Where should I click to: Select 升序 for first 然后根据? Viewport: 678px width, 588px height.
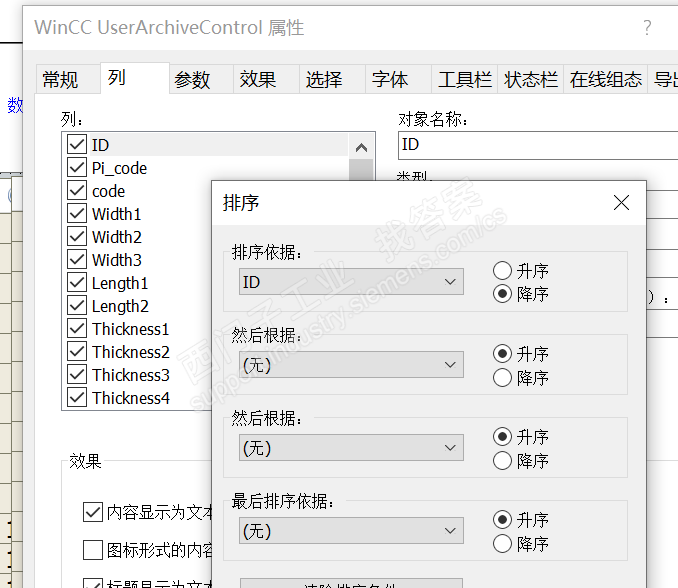pyautogui.click(x=502, y=354)
